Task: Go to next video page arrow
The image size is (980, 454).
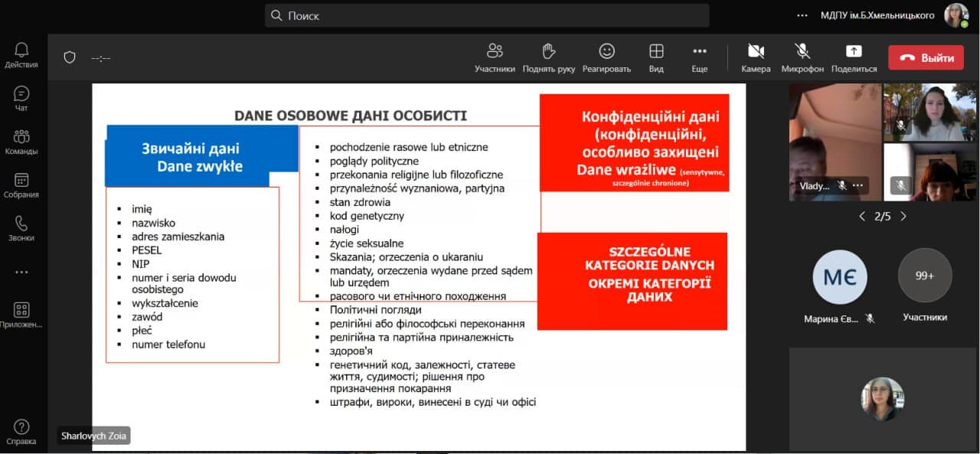Action: [x=903, y=217]
